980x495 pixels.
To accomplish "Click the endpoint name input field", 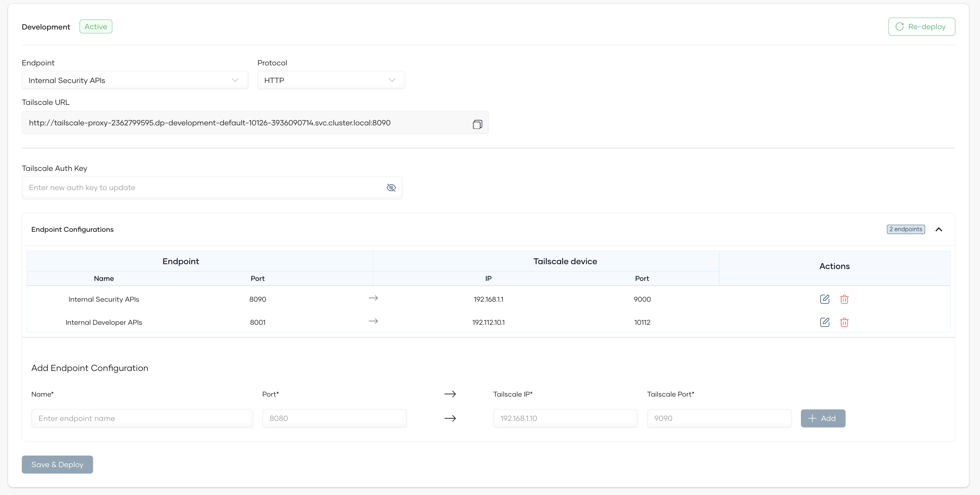I will [142, 418].
